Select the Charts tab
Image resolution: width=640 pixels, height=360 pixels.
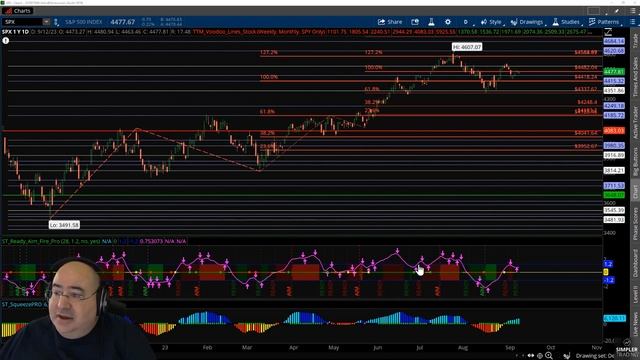click(x=18, y=11)
